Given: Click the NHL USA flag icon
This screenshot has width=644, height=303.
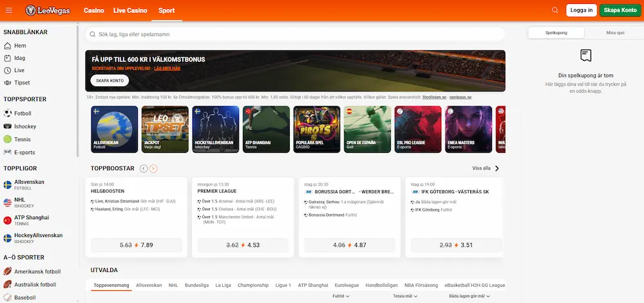Looking at the screenshot, I should pos(7,202).
